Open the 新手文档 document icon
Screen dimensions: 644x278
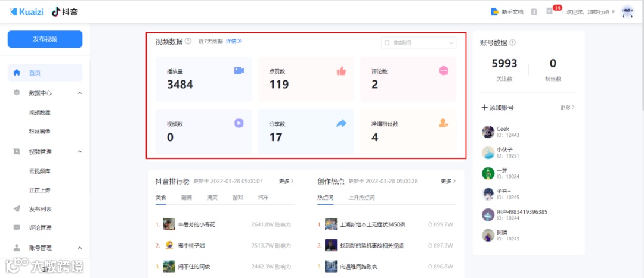click(494, 11)
